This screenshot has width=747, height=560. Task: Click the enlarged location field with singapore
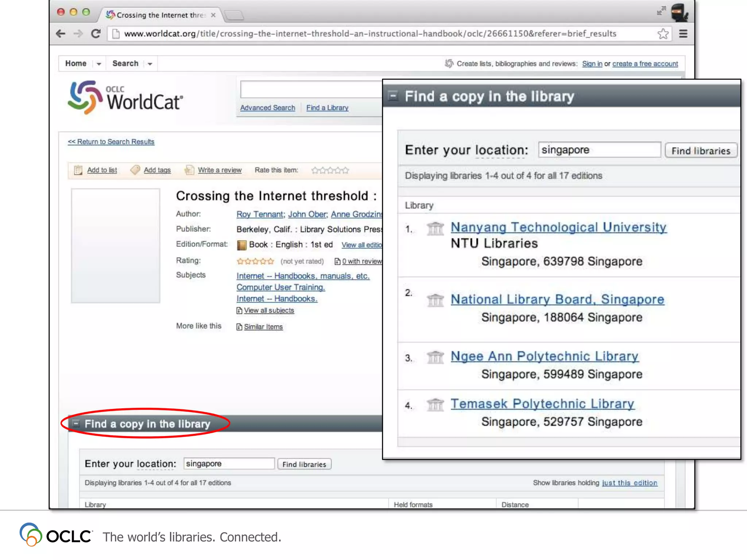pyautogui.click(x=599, y=150)
